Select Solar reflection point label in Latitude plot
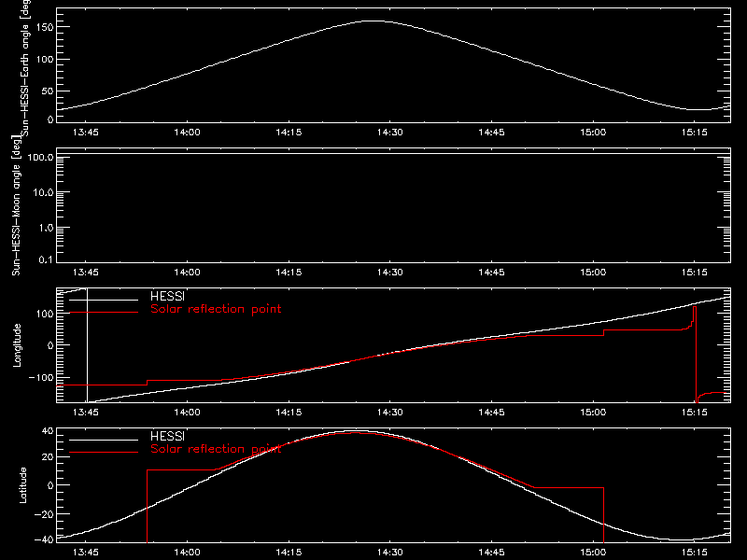The image size is (747, 560). coord(216,449)
